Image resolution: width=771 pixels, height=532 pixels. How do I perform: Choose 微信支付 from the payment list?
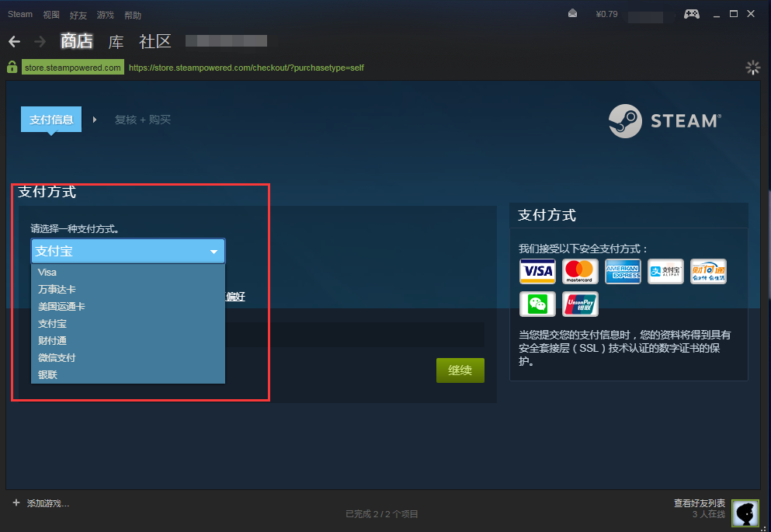128,357
